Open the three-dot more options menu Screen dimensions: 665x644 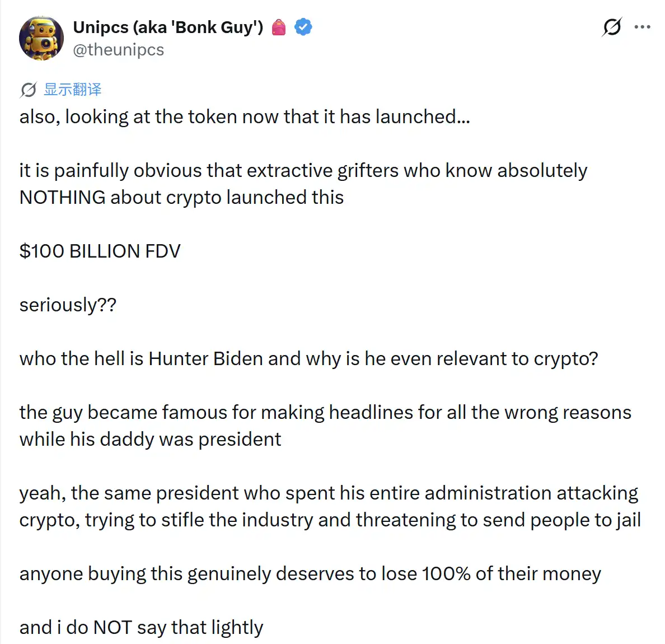[642, 27]
